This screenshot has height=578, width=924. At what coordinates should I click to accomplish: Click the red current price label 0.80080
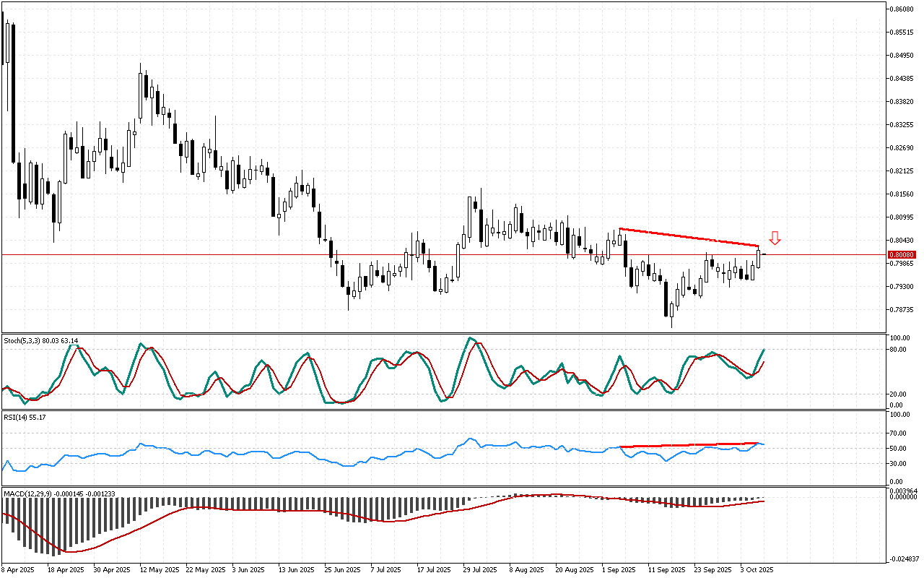tap(902, 255)
